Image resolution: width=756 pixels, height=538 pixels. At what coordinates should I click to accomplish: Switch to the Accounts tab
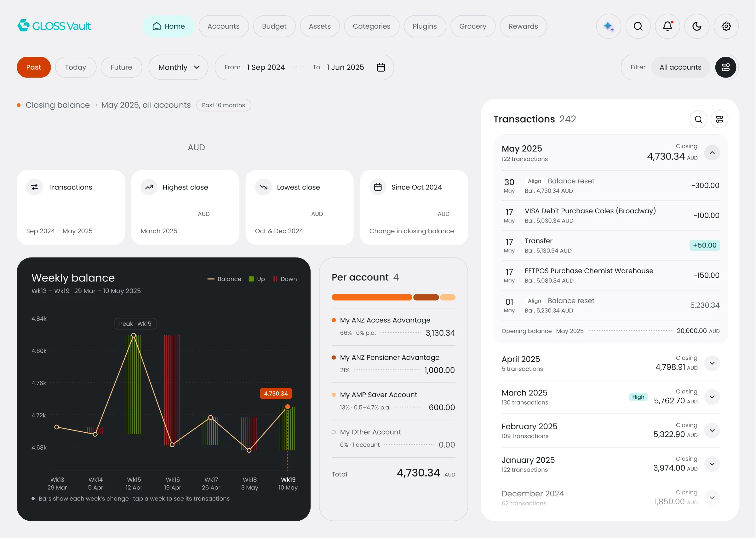point(223,26)
